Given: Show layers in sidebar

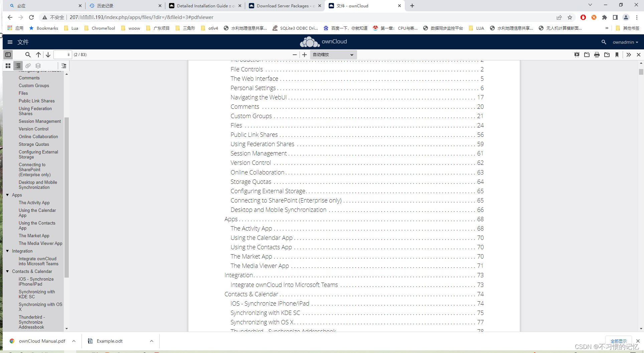Looking at the screenshot, I should tap(38, 66).
